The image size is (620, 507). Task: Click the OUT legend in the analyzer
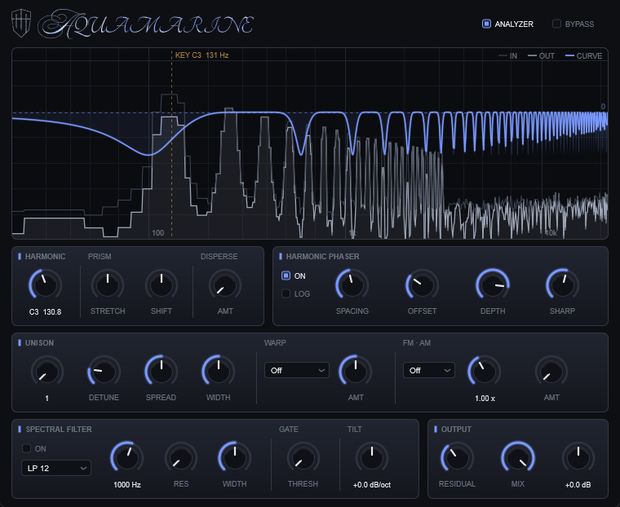click(x=541, y=56)
